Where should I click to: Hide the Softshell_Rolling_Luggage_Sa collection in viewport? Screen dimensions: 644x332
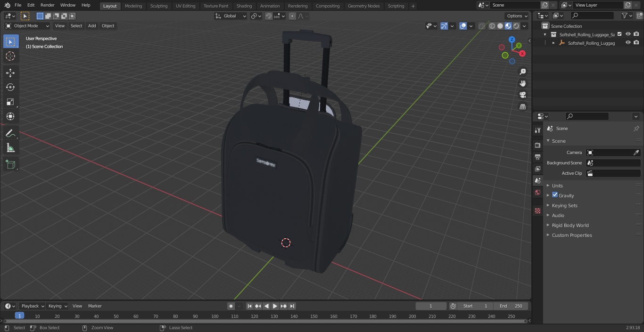[628, 34]
